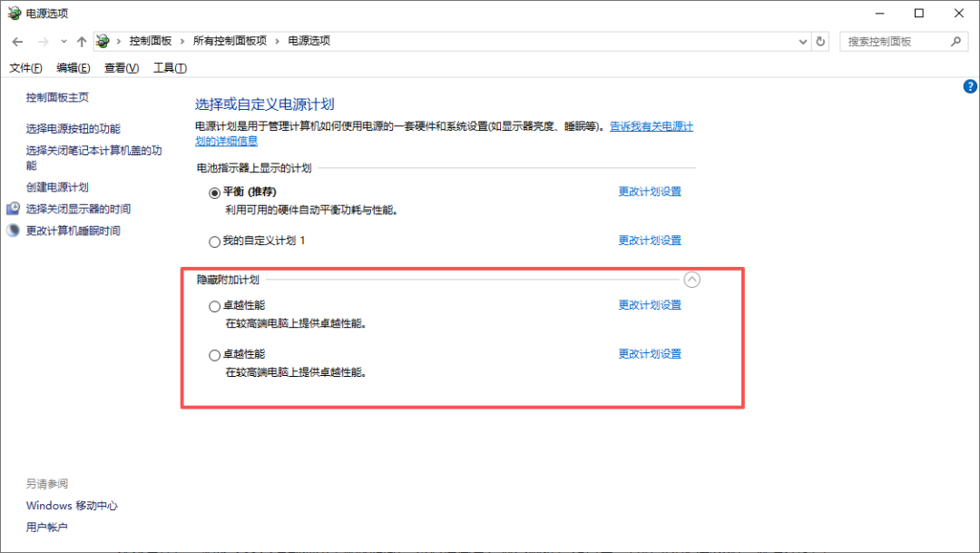Maximize the 电源选项 window
The image size is (980, 553).
point(918,13)
